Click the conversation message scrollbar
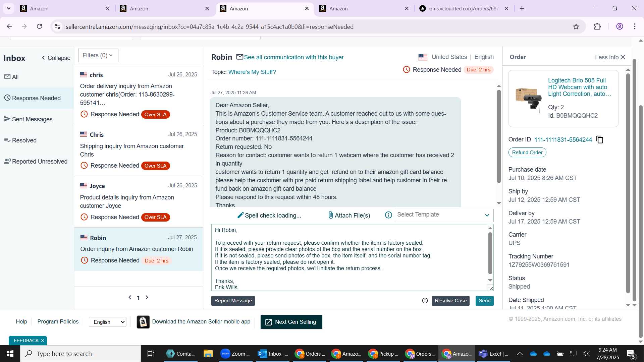 coord(499,136)
